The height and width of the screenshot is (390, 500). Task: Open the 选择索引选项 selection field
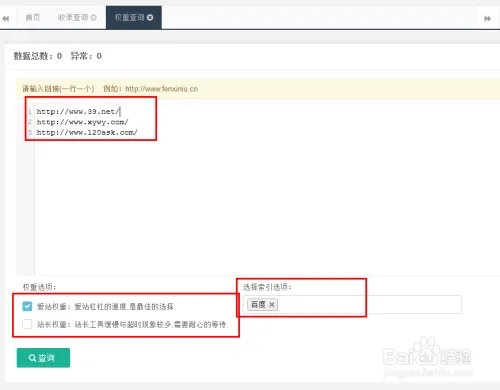click(352, 304)
